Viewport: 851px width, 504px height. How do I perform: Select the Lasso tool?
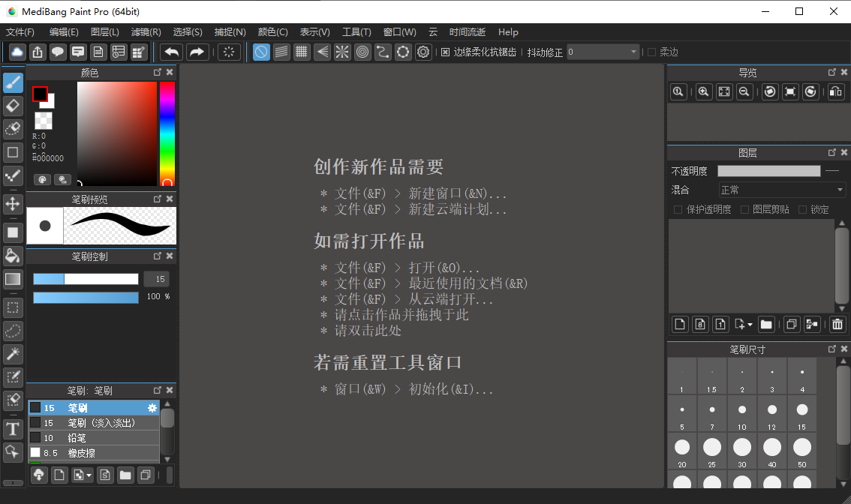pyautogui.click(x=13, y=331)
